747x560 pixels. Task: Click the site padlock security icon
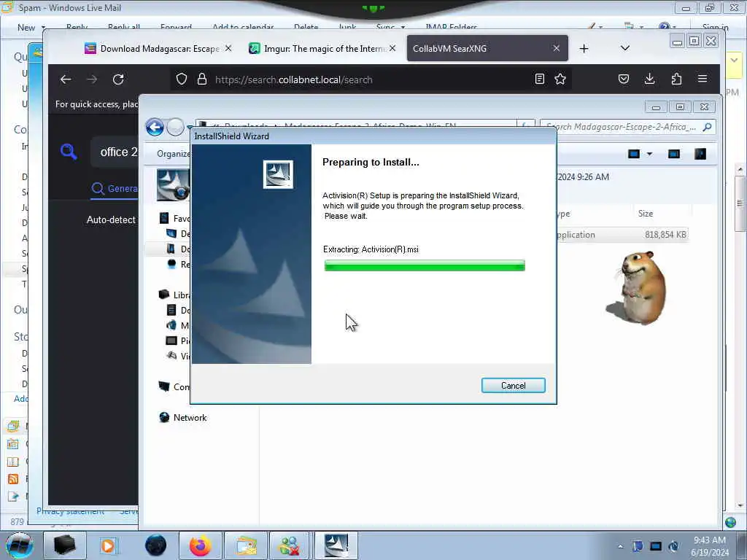pyautogui.click(x=202, y=79)
